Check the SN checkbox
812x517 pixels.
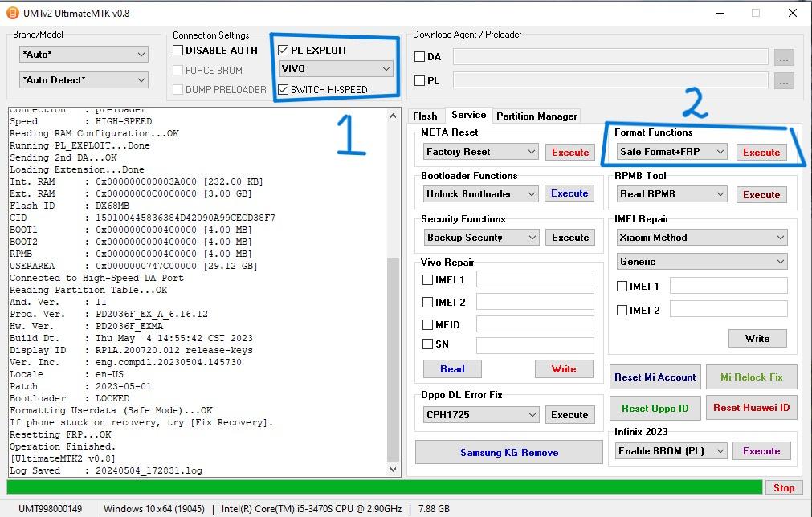point(428,344)
